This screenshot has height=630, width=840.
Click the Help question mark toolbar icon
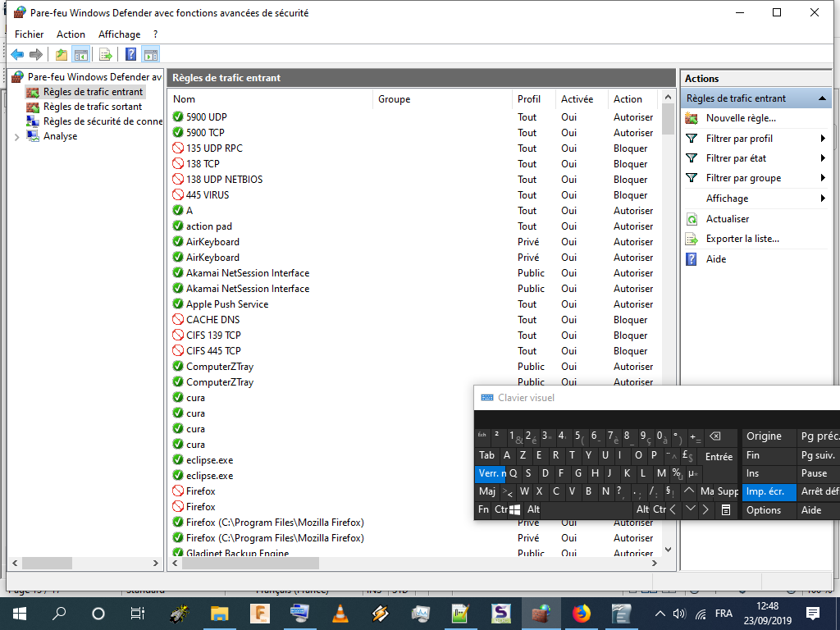tap(130, 54)
